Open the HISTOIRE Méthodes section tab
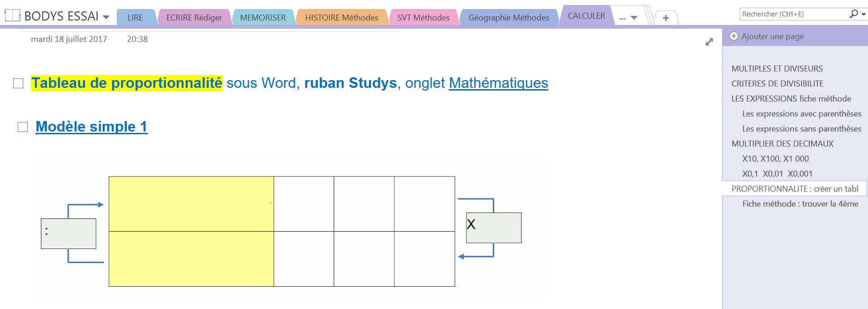868x309 pixels. tap(341, 18)
